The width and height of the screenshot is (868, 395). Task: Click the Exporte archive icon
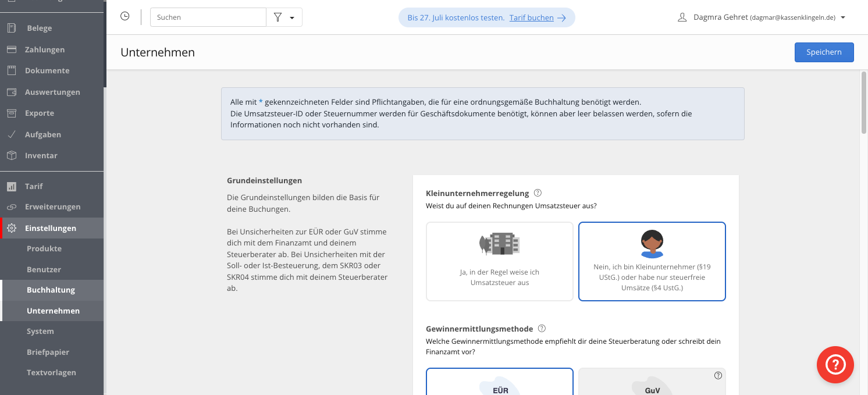click(x=11, y=113)
